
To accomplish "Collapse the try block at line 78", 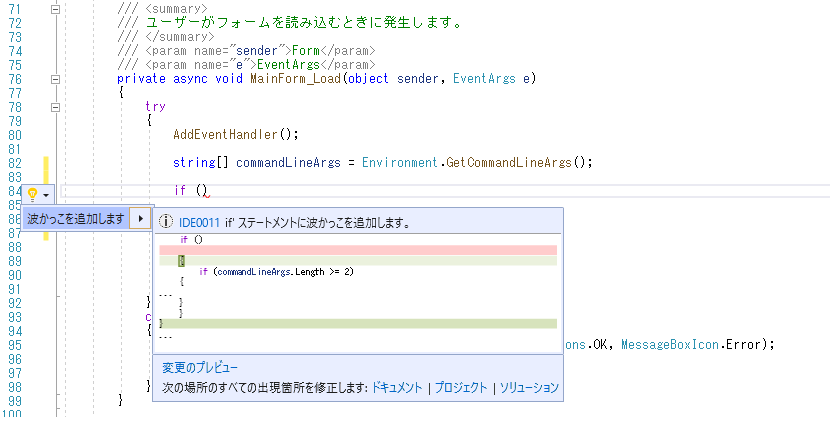I will [55, 107].
